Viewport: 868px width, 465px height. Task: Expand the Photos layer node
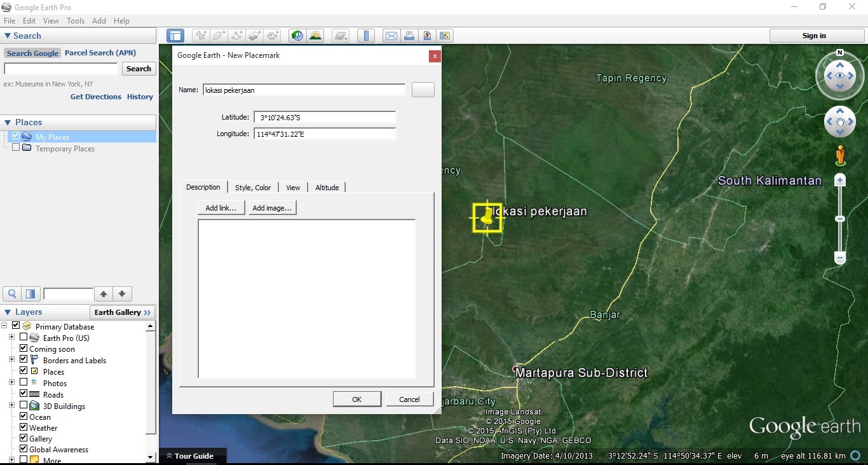[x=12, y=383]
